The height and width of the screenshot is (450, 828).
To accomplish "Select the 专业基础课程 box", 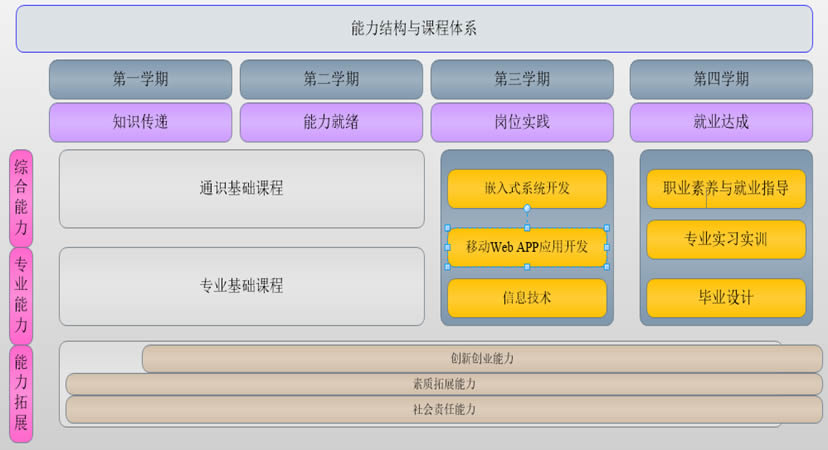I will 241,286.
